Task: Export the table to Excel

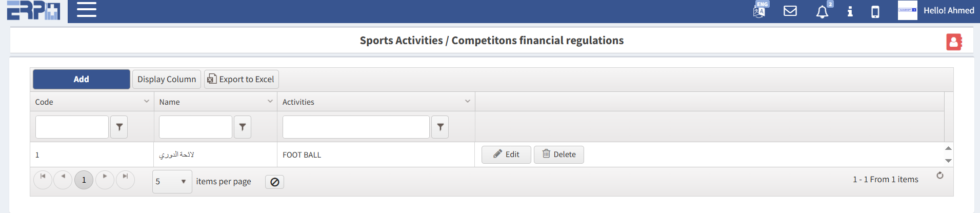Action: 242,80
